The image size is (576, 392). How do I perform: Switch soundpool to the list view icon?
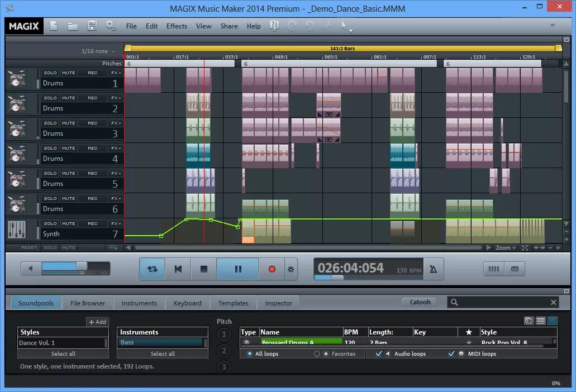541,321
